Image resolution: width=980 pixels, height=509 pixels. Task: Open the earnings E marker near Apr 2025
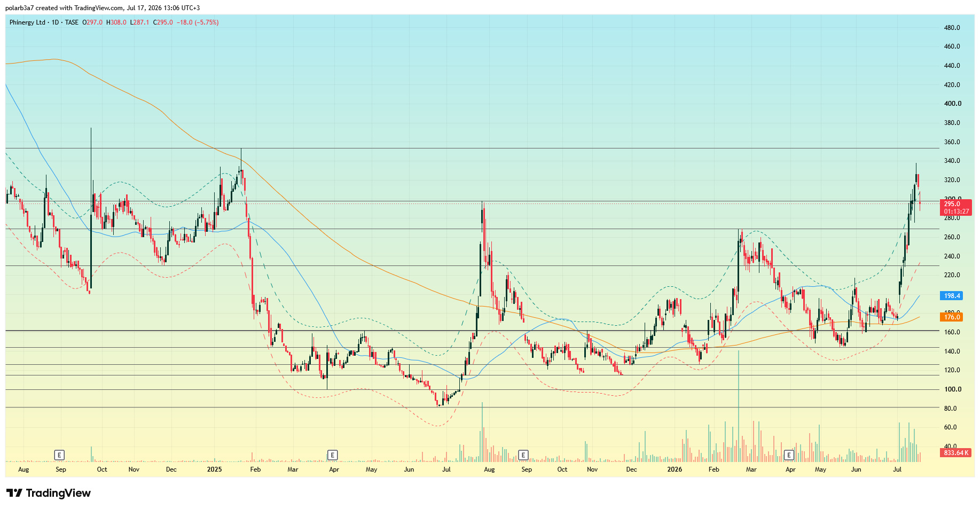pyautogui.click(x=332, y=455)
